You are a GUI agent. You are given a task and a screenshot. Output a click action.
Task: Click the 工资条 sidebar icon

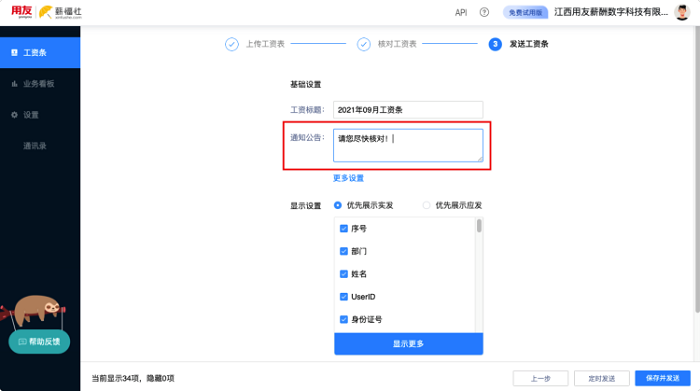click(x=14, y=53)
